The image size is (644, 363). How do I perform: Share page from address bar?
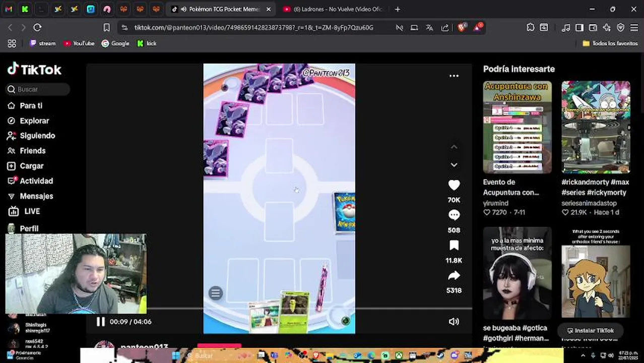coord(445,28)
